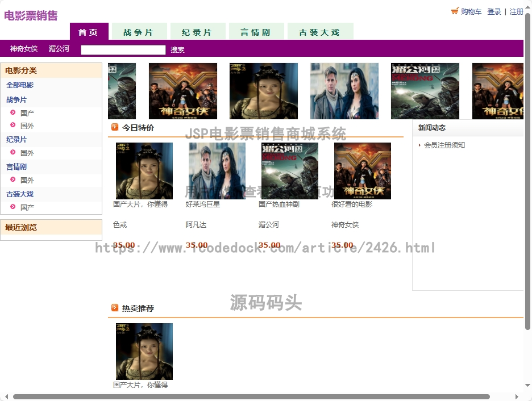The height and width of the screenshot is (401, 532).
Task: Click the red bullet next to 国外 under 战争片
Action: pyautogui.click(x=13, y=125)
